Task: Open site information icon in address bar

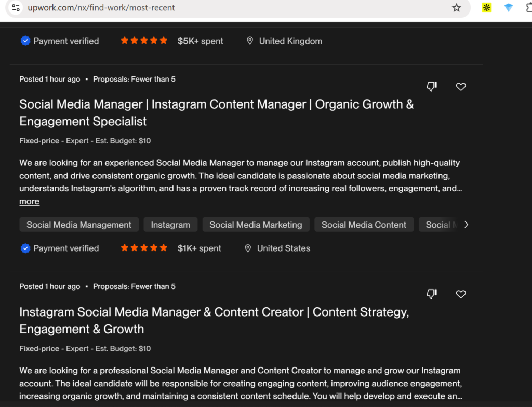Action: click(16, 7)
